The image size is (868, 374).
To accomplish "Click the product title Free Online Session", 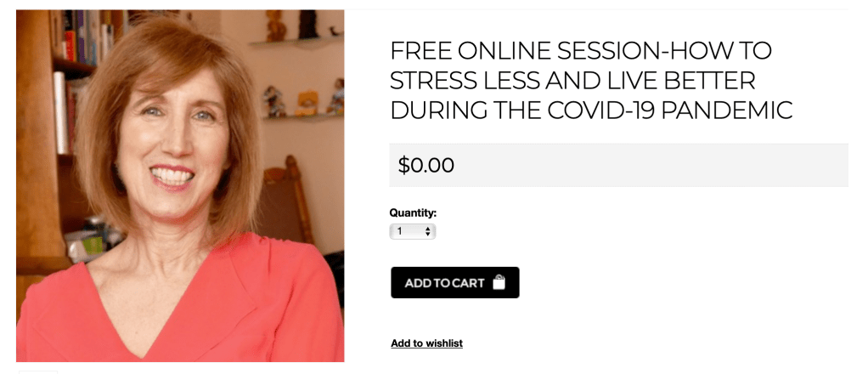I will point(591,81).
